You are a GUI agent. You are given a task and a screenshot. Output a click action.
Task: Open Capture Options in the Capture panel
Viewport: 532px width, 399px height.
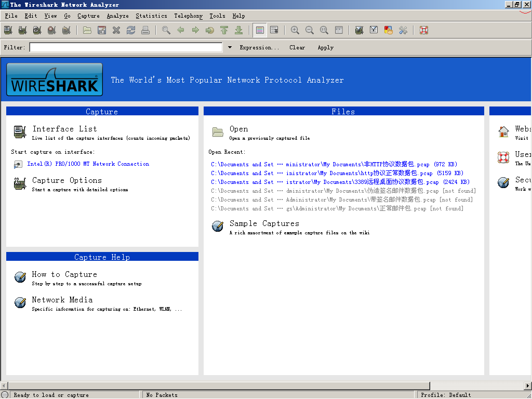(67, 180)
